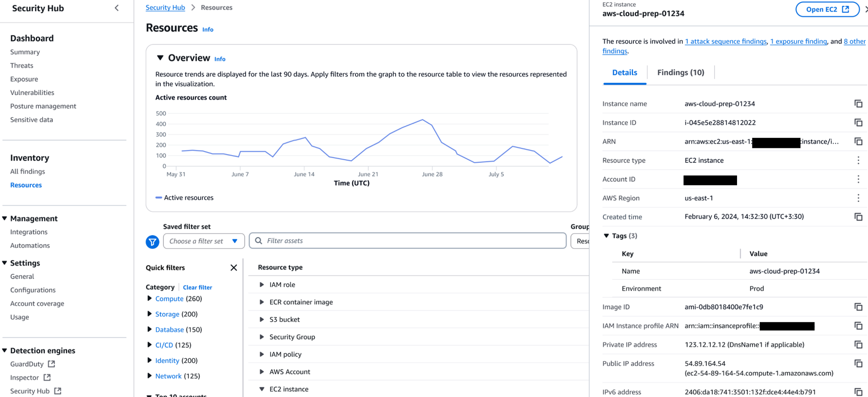
Task: Expand the Compute category
Action: (x=149, y=298)
